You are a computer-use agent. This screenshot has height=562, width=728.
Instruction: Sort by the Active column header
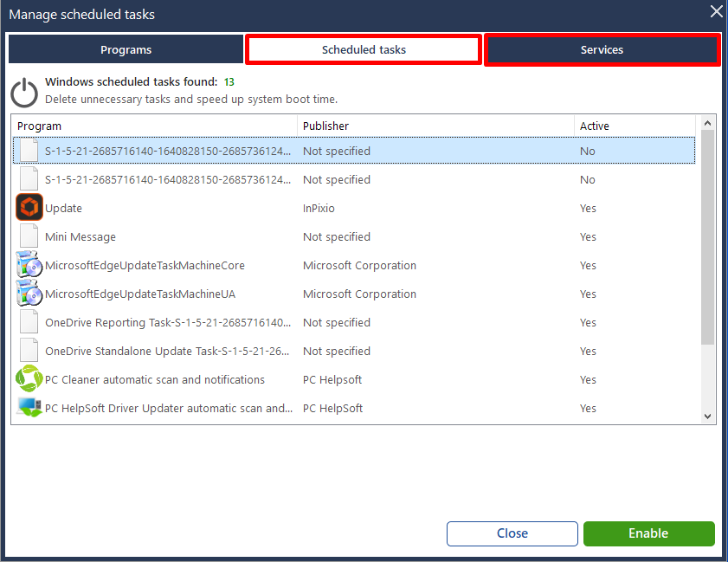(635, 126)
